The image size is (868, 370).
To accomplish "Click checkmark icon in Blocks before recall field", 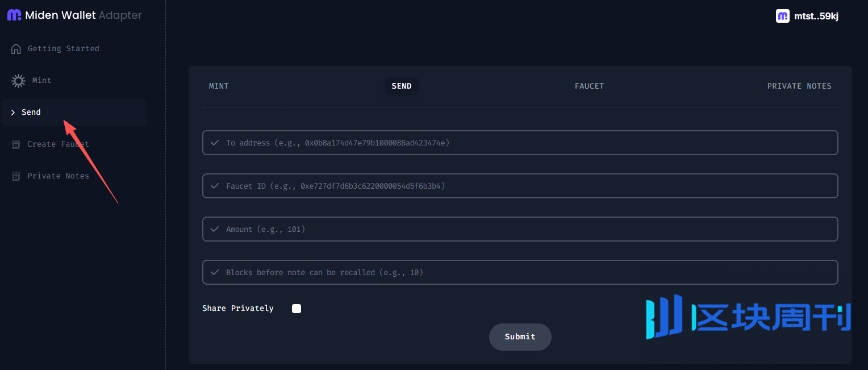I will (215, 272).
